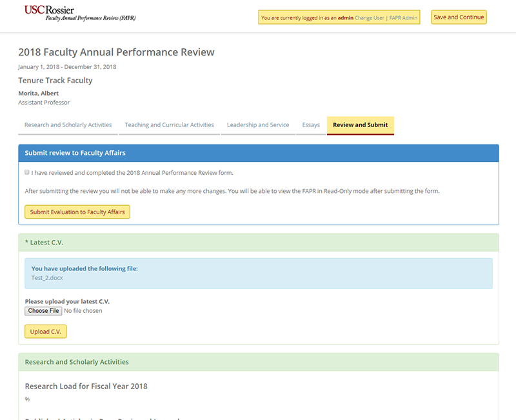Viewport: 516px width, 420px height.
Task: Click the green Research and Scholarly Activities header
Action: pyautogui.click(x=76, y=362)
